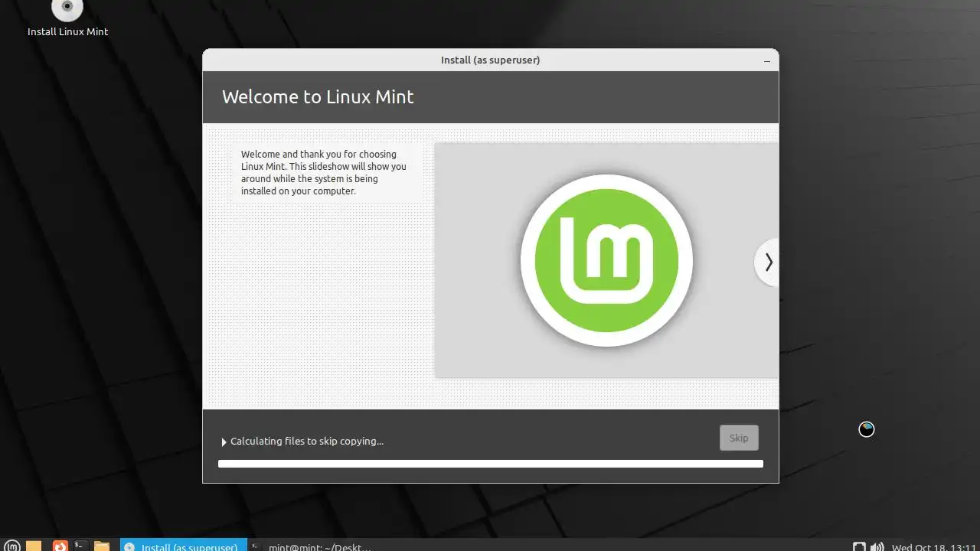
Task: Click the 'Install (as superuser)' window title
Action: pyautogui.click(x=490, y=60)
